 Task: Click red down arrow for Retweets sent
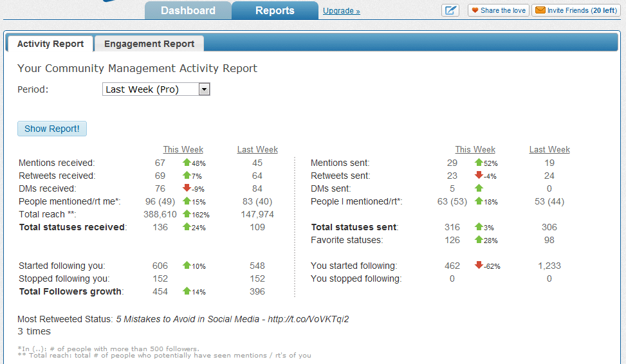(479, 175)
